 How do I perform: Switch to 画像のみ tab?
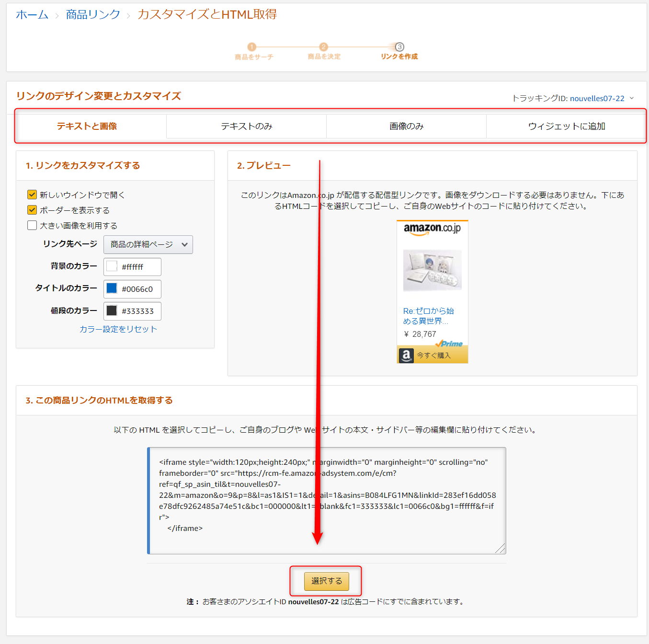pos(406,126)
